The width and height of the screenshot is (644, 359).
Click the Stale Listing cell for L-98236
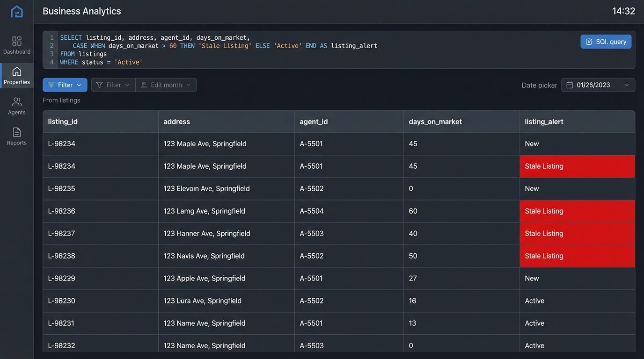click(x=544, y=211)
